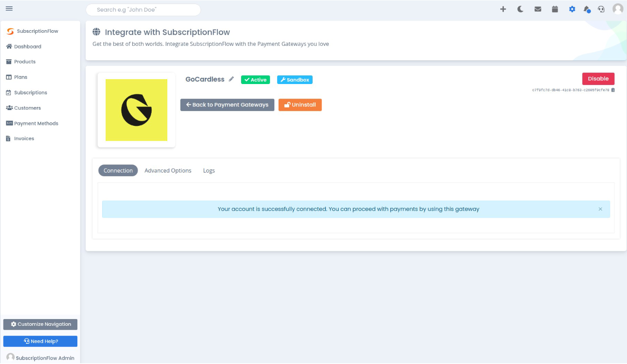Click the globe icon beside Integrate heading
The image size is (627, 364).
tap(96, 32)
